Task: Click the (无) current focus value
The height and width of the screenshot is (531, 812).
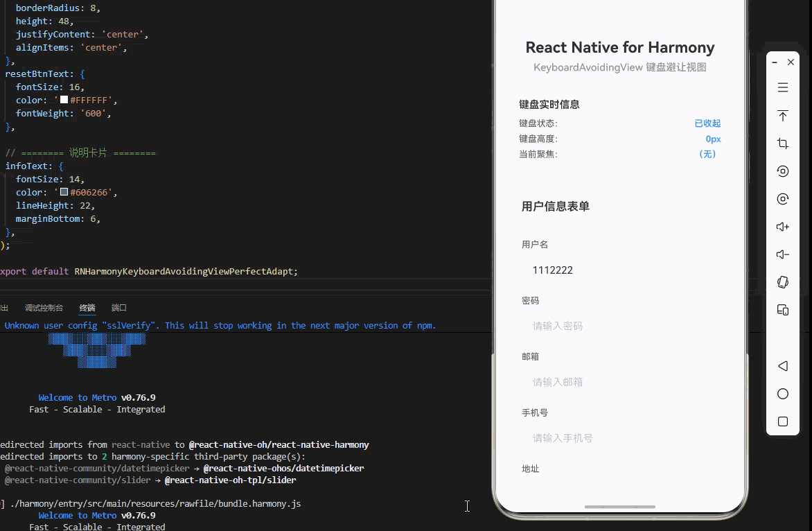Action: tap(707, 154)
